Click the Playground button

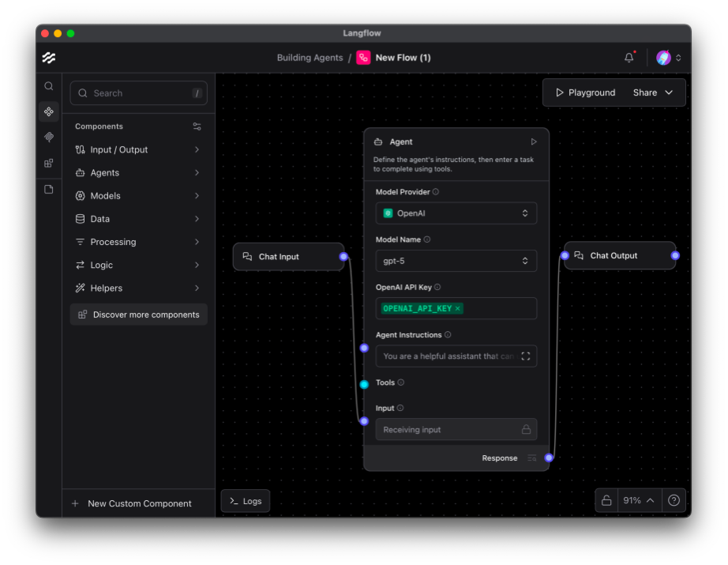(584, 92)
